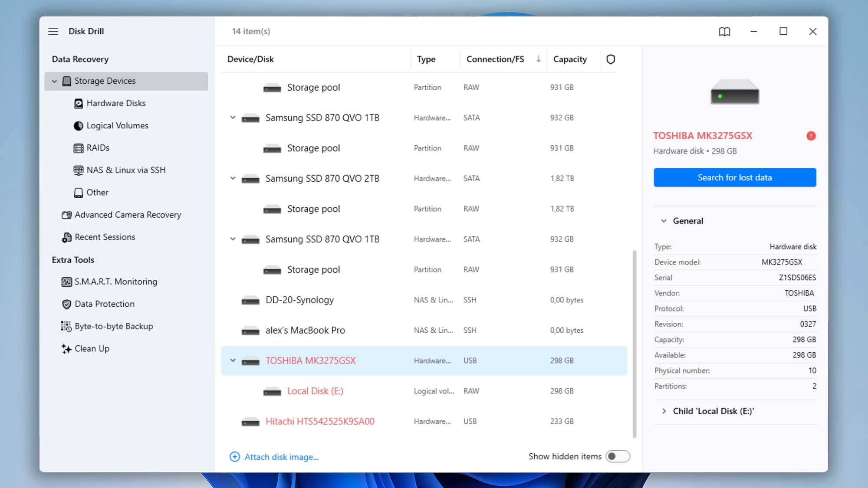Click the drive icon of Hitachi HTS542525K9SA00
Screen dimensions: 868x488
point(250,422)
